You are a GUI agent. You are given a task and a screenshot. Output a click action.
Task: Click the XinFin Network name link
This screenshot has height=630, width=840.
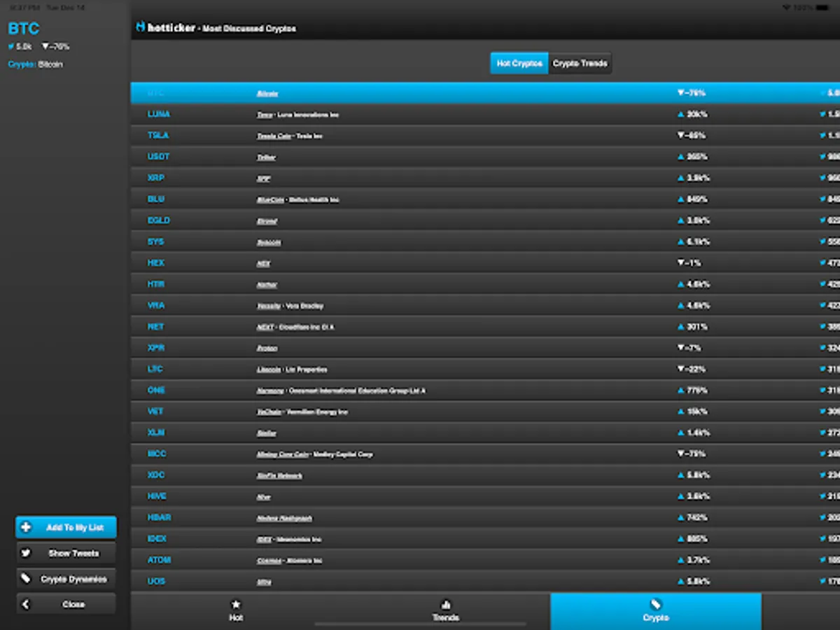(x=280, y=476)
